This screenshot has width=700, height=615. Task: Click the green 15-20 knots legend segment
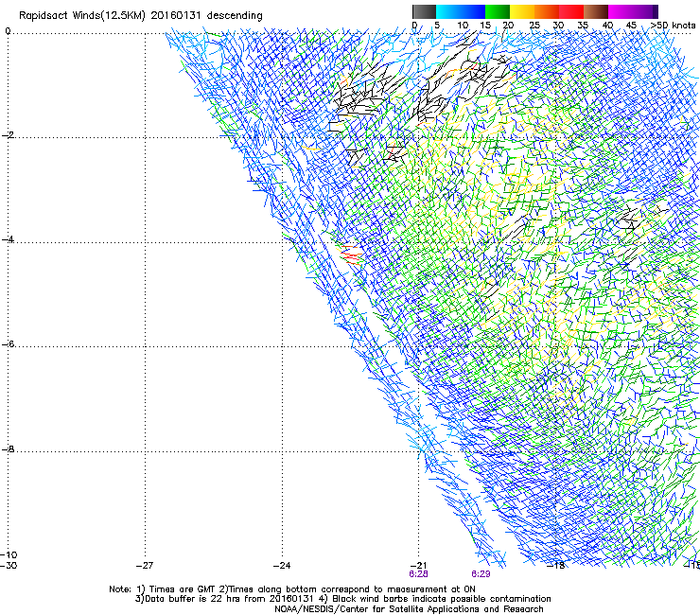click(498, 11)
